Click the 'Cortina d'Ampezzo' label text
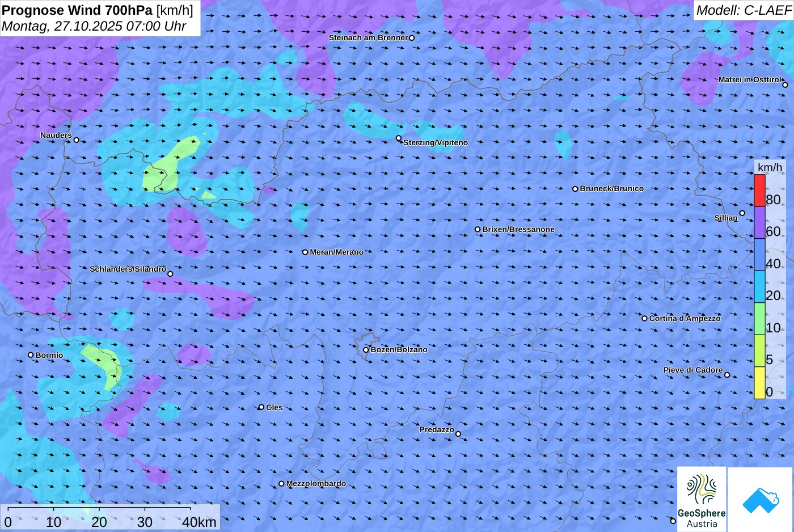794x532 pixels. click(x=685, y=319)
